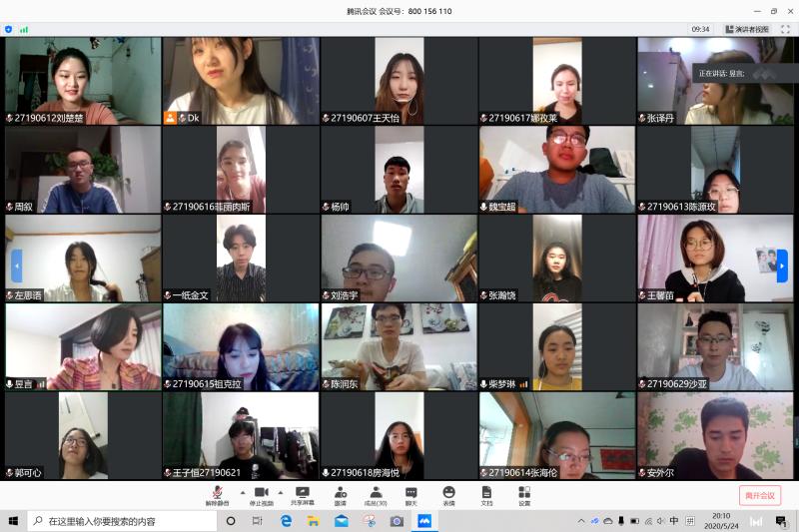Select the video tile of 刘浩宇
The height and width of the screenshot is (532, 799).
[399, 259]
